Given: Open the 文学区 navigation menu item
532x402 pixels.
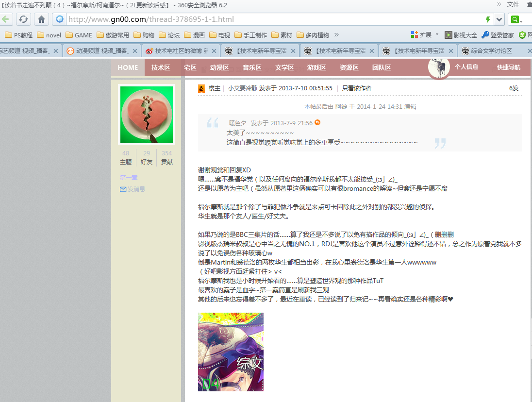Looking at the screenshot, I should pyautogui.click(x=284, y=67).
